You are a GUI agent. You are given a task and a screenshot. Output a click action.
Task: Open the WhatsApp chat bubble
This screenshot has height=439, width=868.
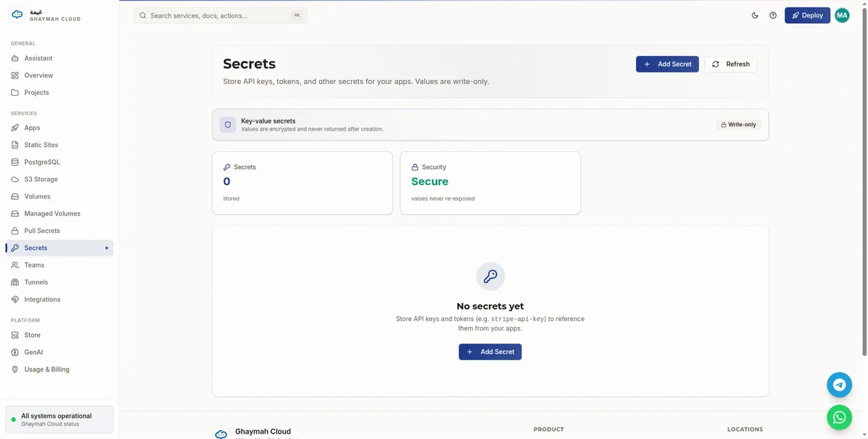pos(840,417)
